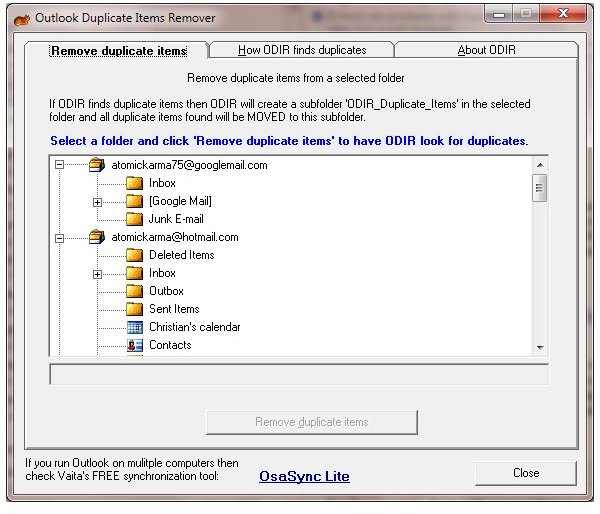Select the Inbox label under googlemail account

tap(162, 183)
